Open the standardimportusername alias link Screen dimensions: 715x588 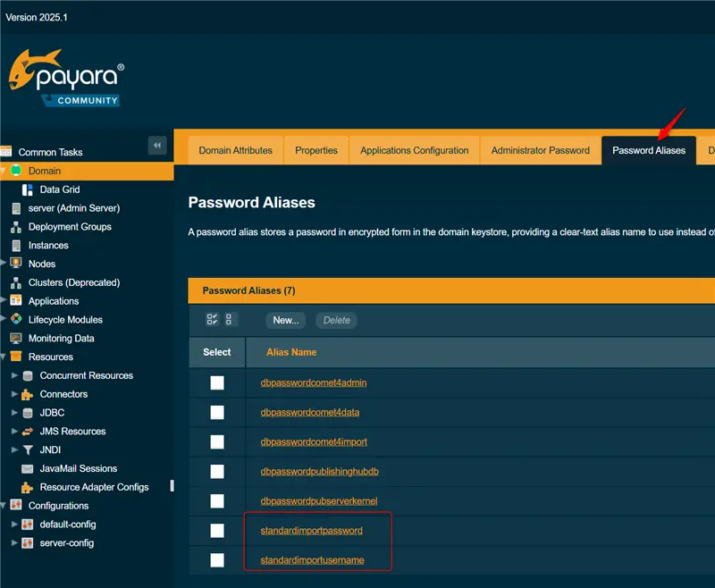[x=312, y=560]
